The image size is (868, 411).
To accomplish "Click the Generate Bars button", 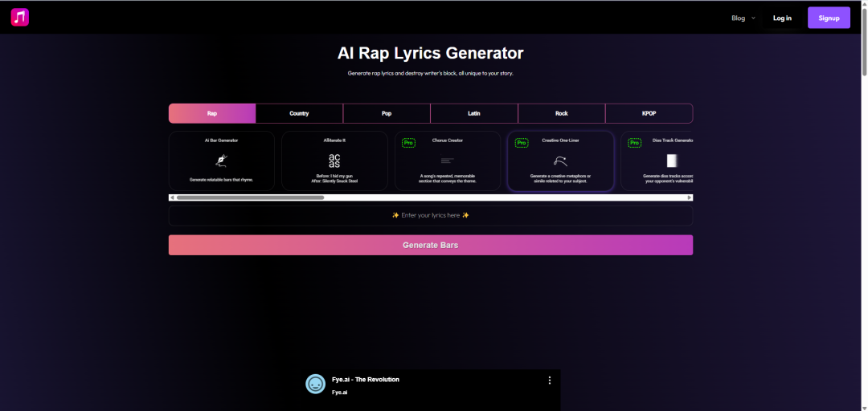I will pos(431,245).
